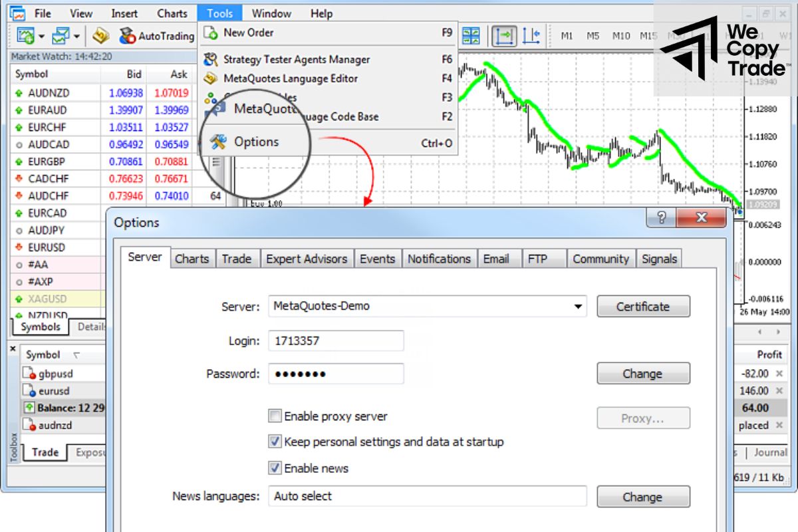This screenshot has width=798, height=532.
Task: Switch to the Expert Advisors tab
Action: pos(306,259)
